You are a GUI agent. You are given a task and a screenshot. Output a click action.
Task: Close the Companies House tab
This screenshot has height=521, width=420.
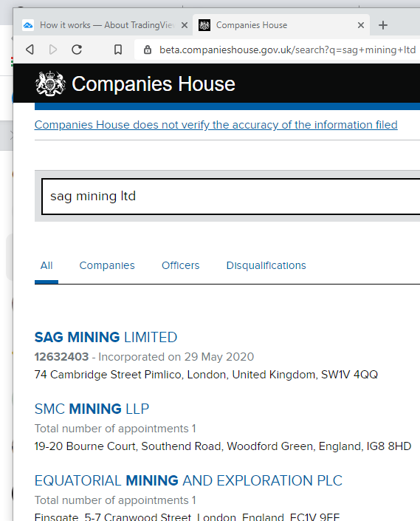click(361, 25)
